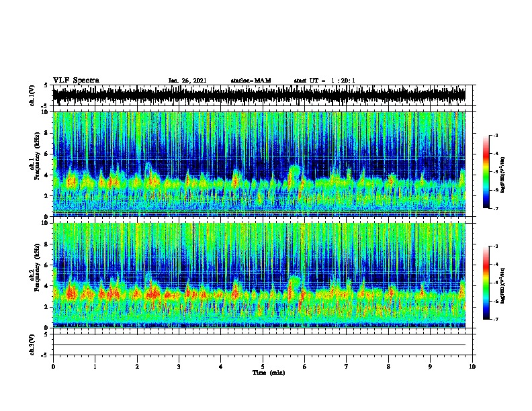Select the "Jan. 26, 2021" date label
Screen dimensions: 532x411
(187, 81)
